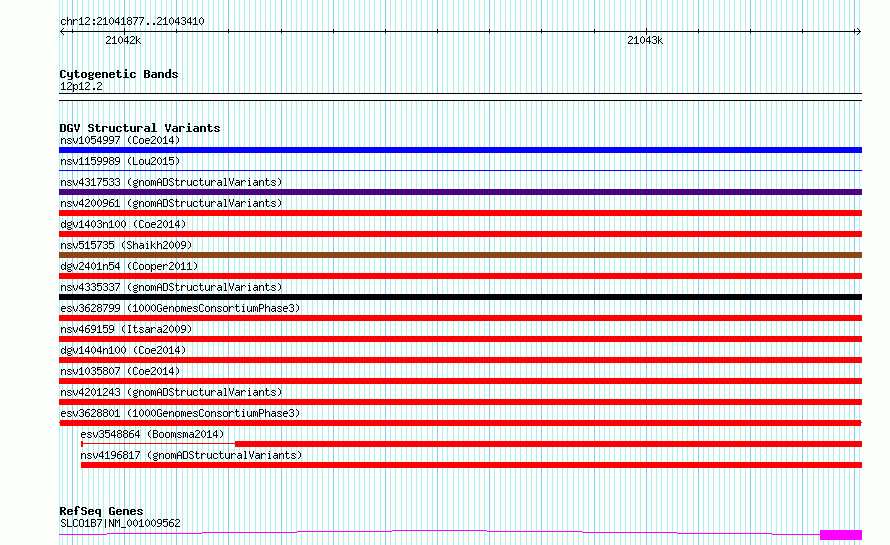
Task: Open the SLCO1B7|NM_001009562 gene label
Action: pyautogui.click(x=120, y=523)
